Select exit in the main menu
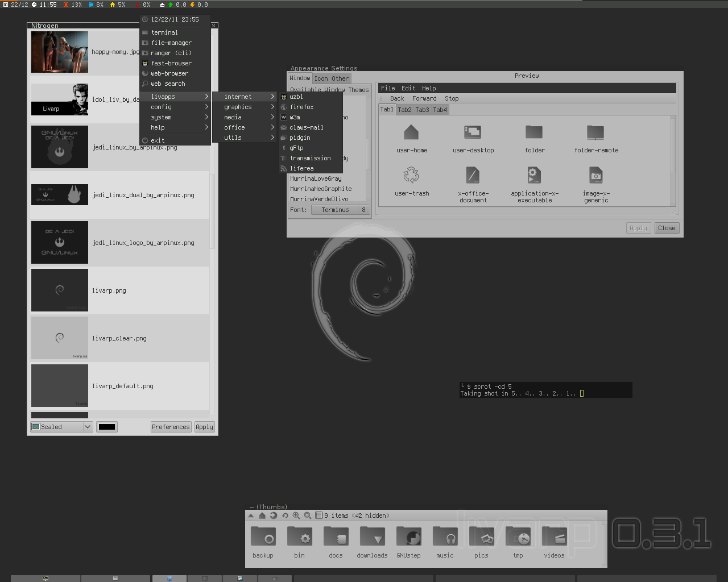The image size is (728, 582). (x=175, y=140)
